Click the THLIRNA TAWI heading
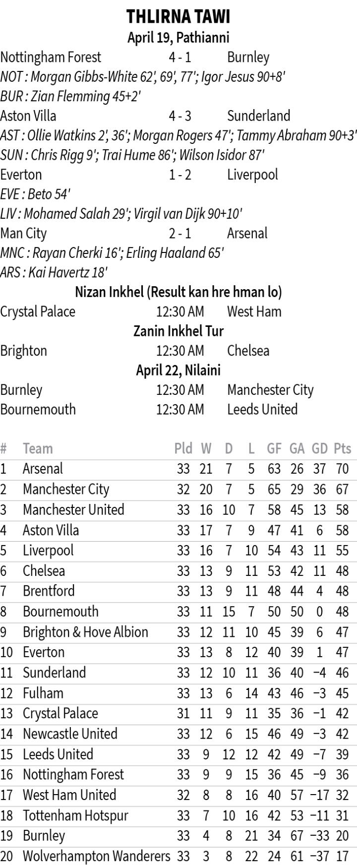Viewport: 357px width, 868px height. tap(178, 17)
